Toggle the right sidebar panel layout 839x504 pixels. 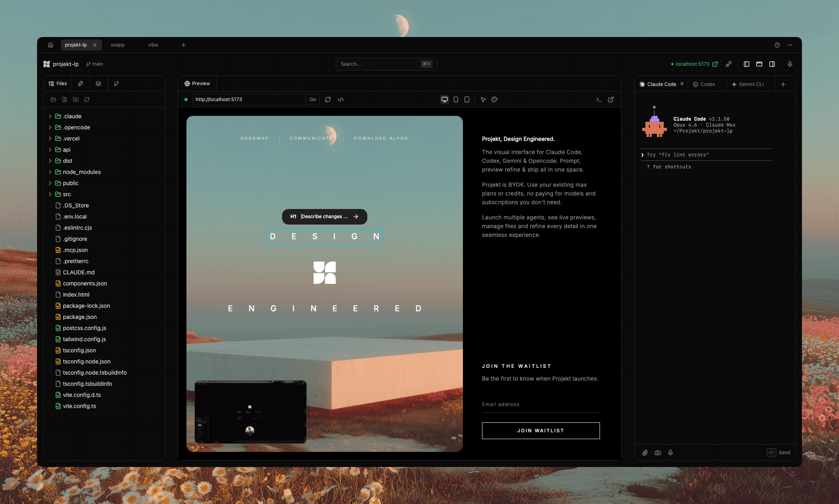pyautogui.click(x=772, y=64)
